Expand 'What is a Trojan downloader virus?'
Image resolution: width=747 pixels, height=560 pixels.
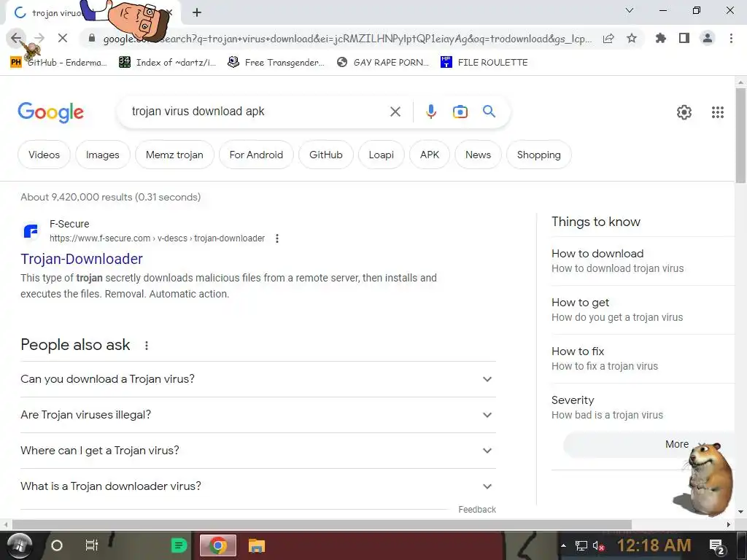point(258,486)
